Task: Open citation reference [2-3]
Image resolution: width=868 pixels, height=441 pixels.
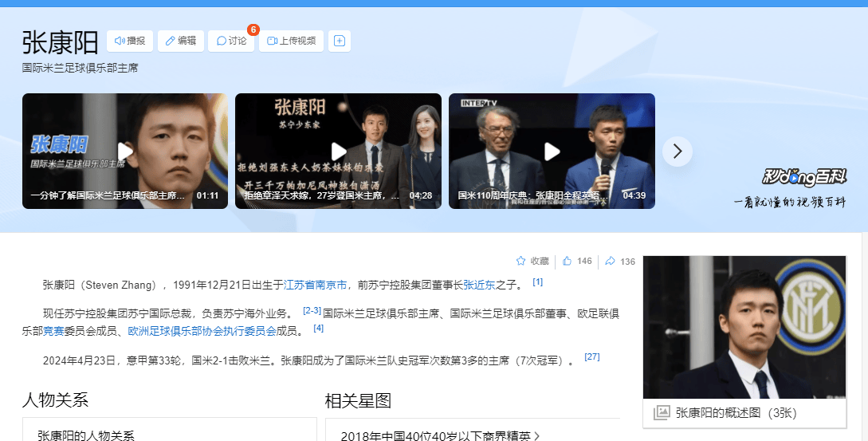Action: pyautogui.click(x=312, y=311)
